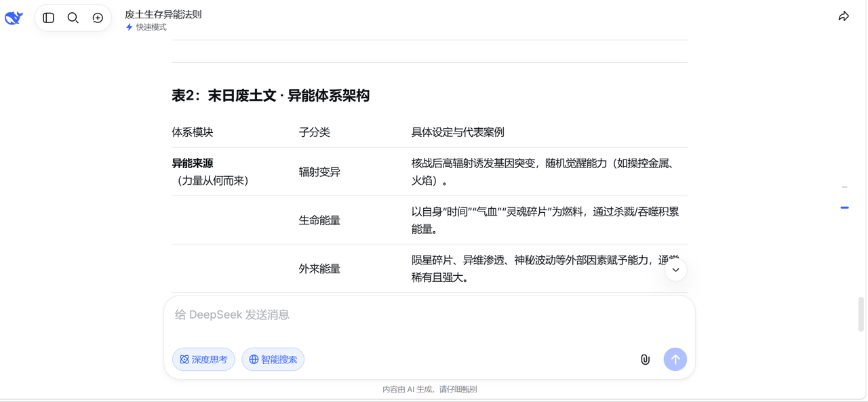Select the gray outline marker above
Screen dimensions: 868x402
844,186
